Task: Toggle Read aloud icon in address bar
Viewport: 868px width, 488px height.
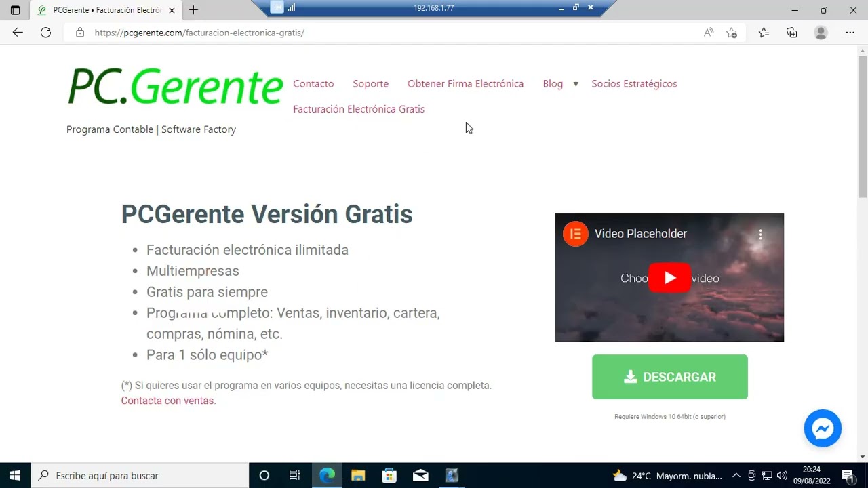Action: click(x=709, y=33)
